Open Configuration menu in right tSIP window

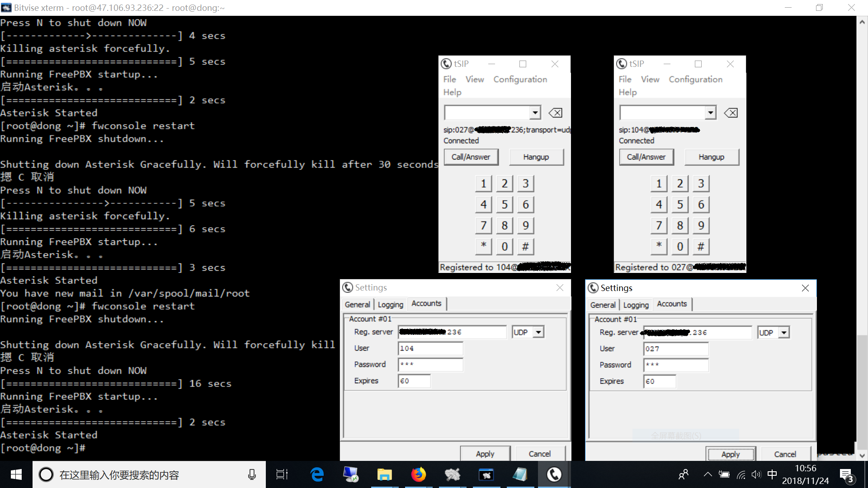click(695, 79)
